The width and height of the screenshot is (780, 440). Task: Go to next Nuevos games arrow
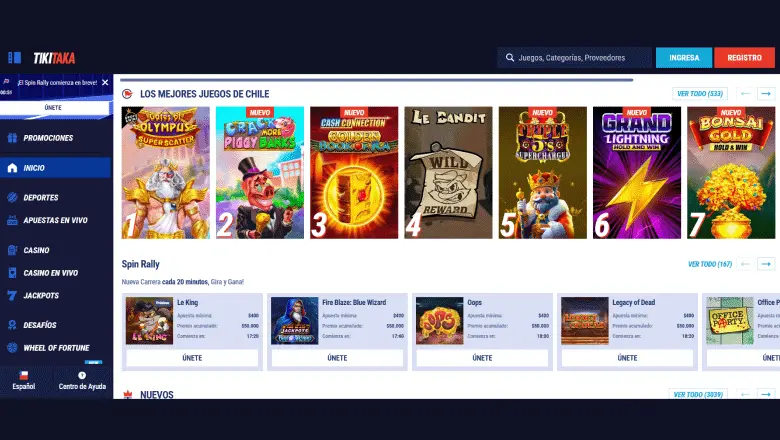pos(766,394)
